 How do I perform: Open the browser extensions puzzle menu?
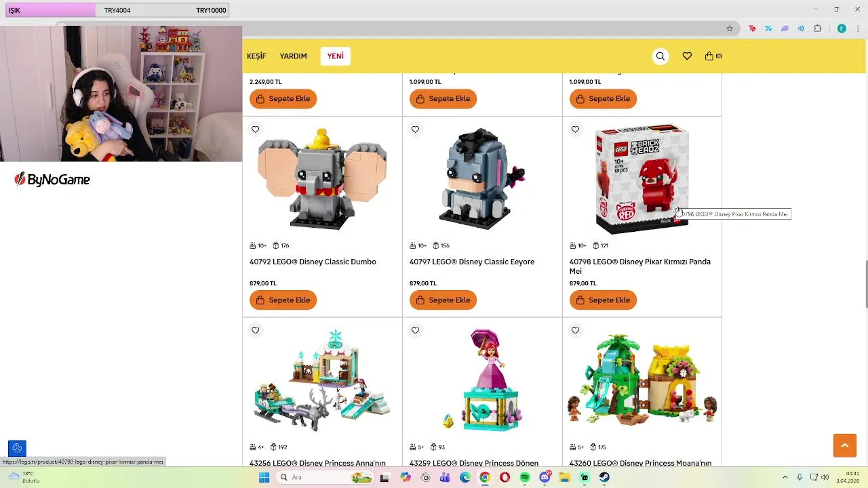click(817, 28)
